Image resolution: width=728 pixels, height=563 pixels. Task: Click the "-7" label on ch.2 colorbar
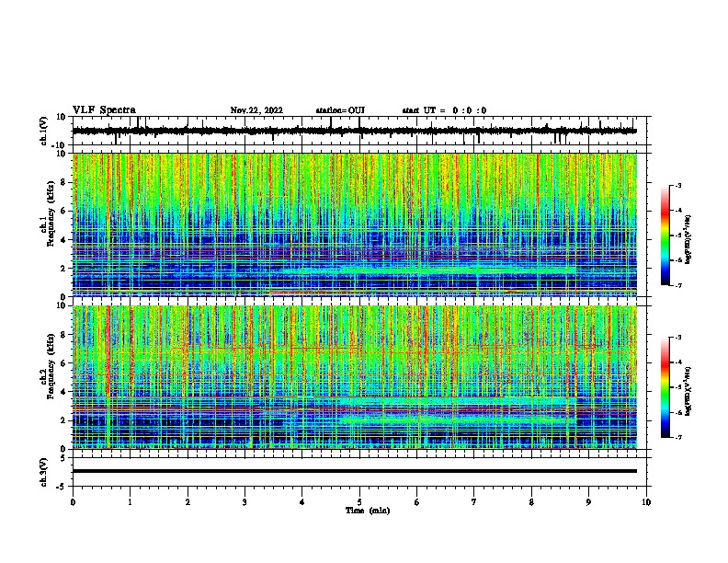tap(677, 438)
